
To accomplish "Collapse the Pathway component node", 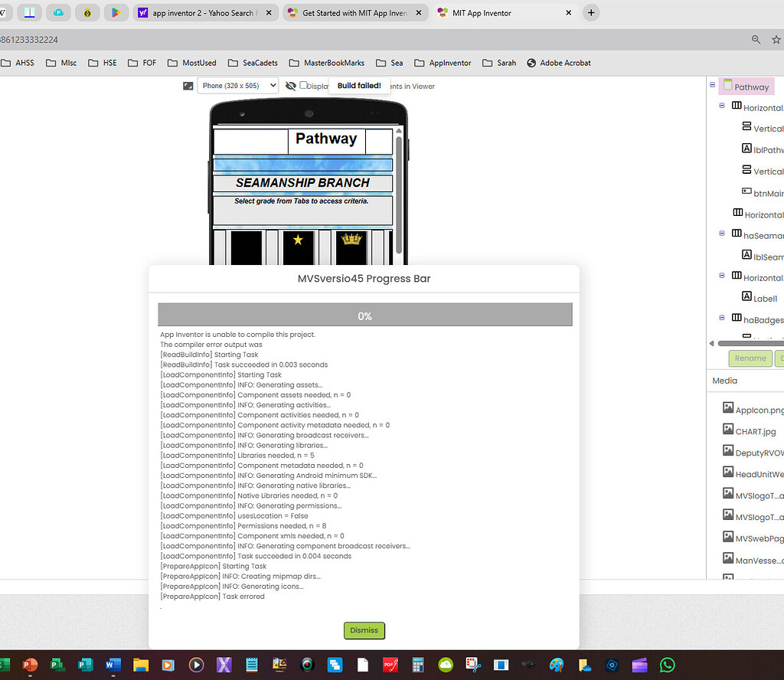I will coord(712,84).
